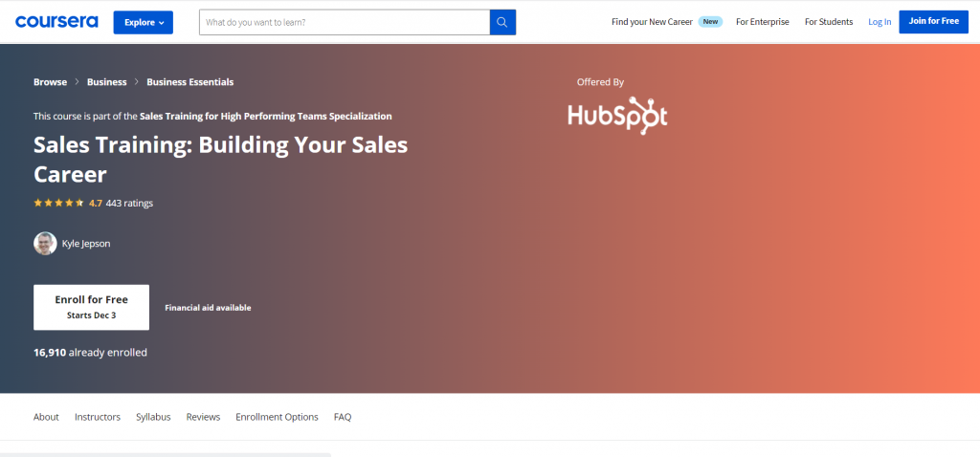980x457 pixels.
Task: Click the Log In link
Action: (x=880, y=22)
